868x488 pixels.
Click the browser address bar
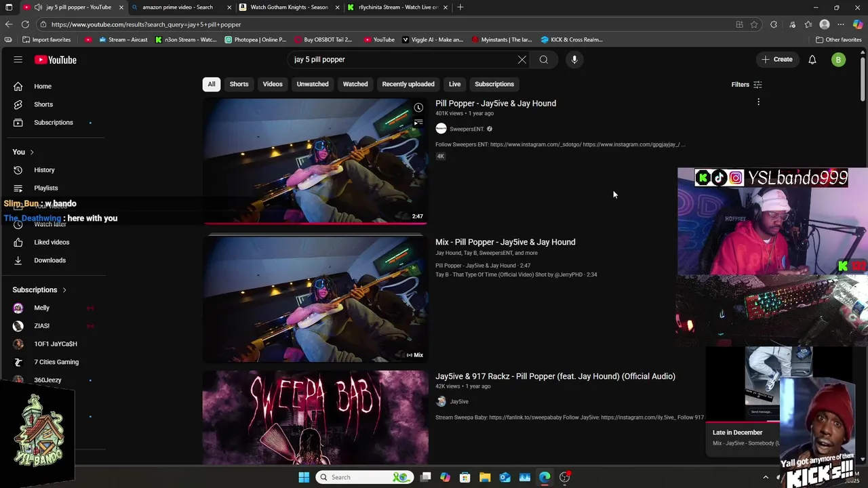[x=387, y=24]
